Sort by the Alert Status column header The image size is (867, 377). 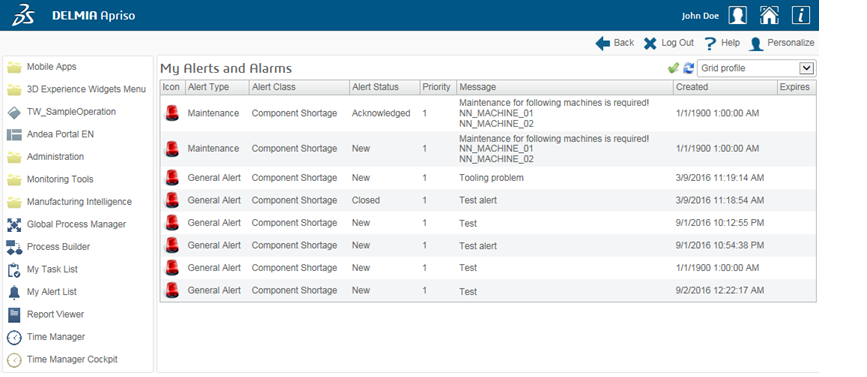[384, 87]
